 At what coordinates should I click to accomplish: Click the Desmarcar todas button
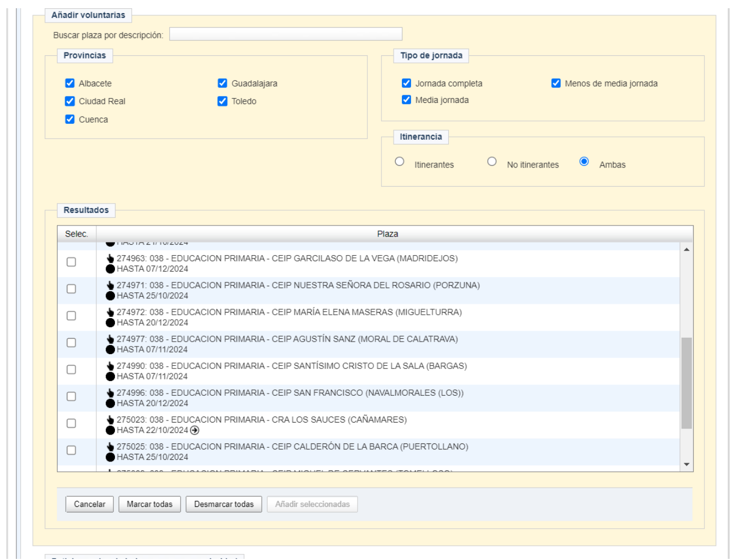point(224,504)
